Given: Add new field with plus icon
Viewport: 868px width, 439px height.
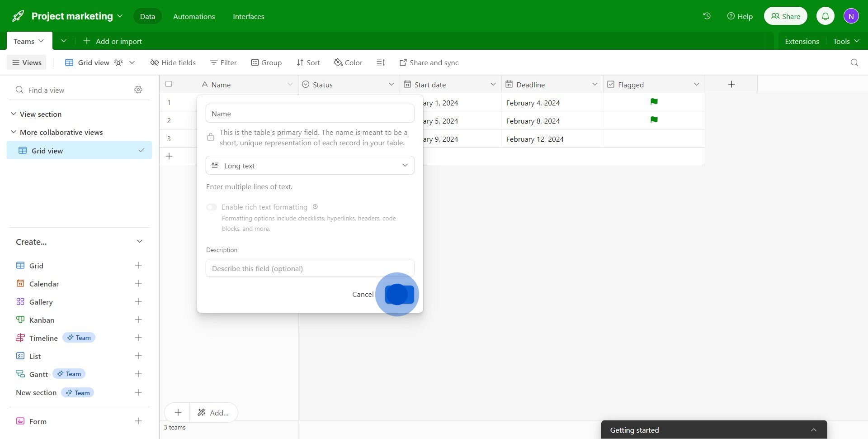Looking at the screenshot, I should (731, 85).
